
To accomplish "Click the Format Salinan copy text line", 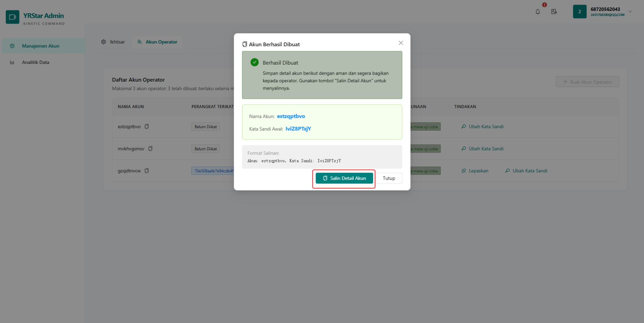I will (x=294, y=161).
